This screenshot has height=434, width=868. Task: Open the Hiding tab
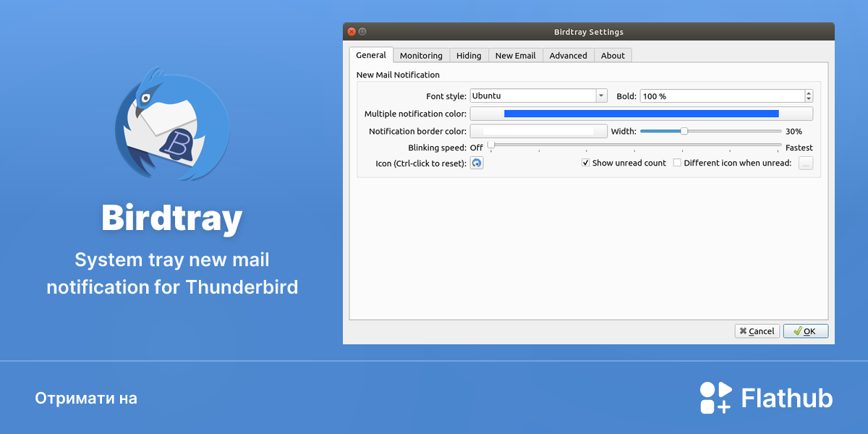(x=469, y=56)
